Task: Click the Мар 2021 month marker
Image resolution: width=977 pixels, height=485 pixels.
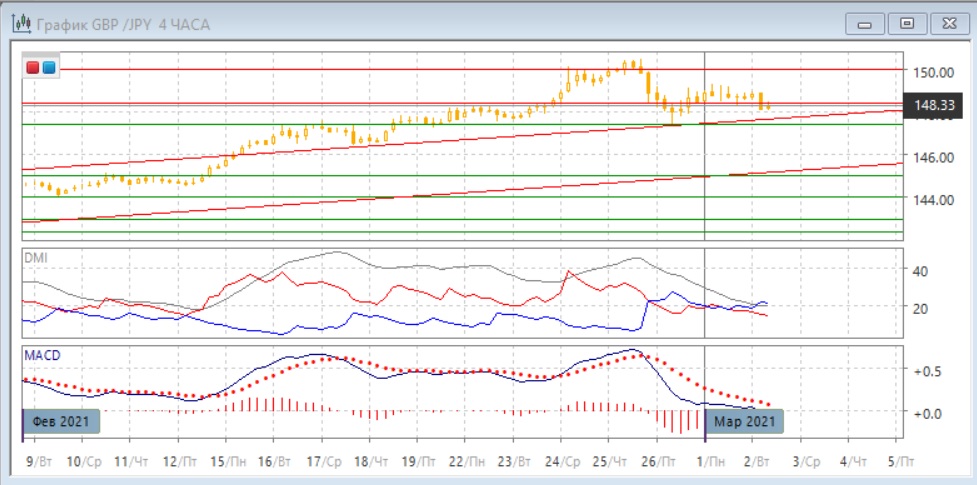Action: (745, 422)
